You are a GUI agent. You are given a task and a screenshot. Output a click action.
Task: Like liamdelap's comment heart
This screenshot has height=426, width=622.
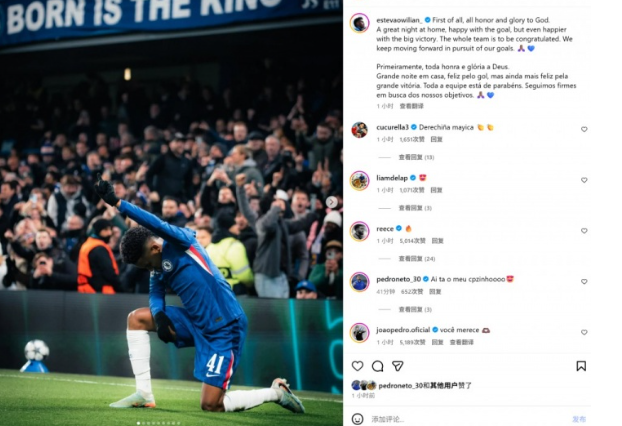[584, 180]
